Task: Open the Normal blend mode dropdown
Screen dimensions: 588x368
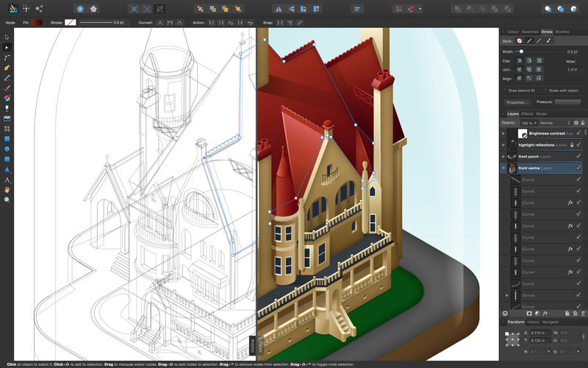Action: (x=553, y=122)
